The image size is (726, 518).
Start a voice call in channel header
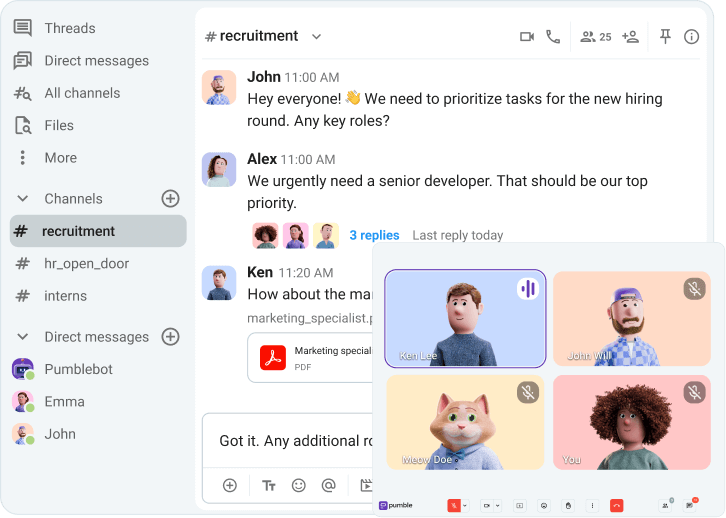pos(553,37)
